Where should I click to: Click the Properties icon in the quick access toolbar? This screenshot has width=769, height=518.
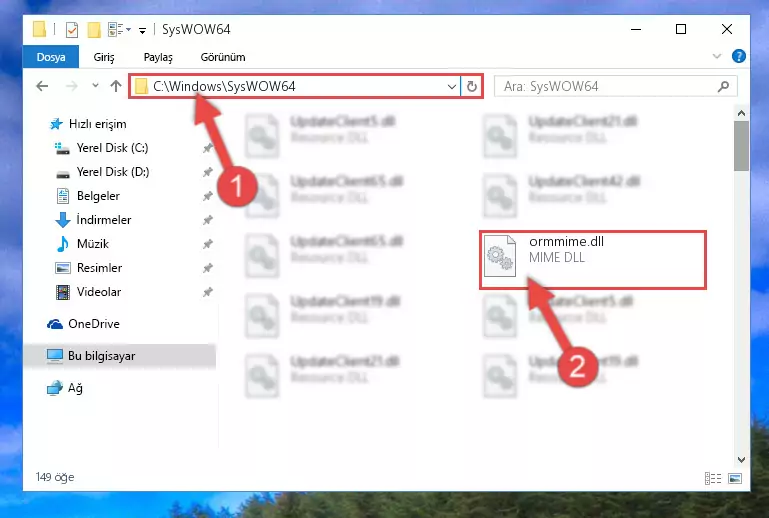[x=72, y=30]
